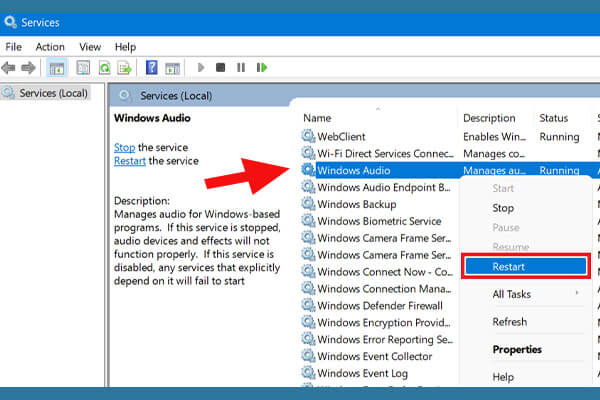This screenshot has height=400, width=600.
Task: Click the Forward arrow toolbar icon
Action: coord(28,68)
